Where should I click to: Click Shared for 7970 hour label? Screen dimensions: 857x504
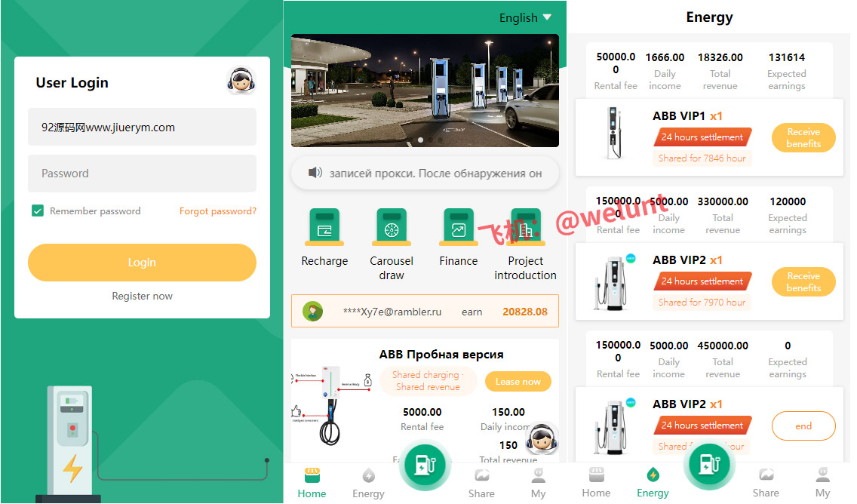(702, 303)
